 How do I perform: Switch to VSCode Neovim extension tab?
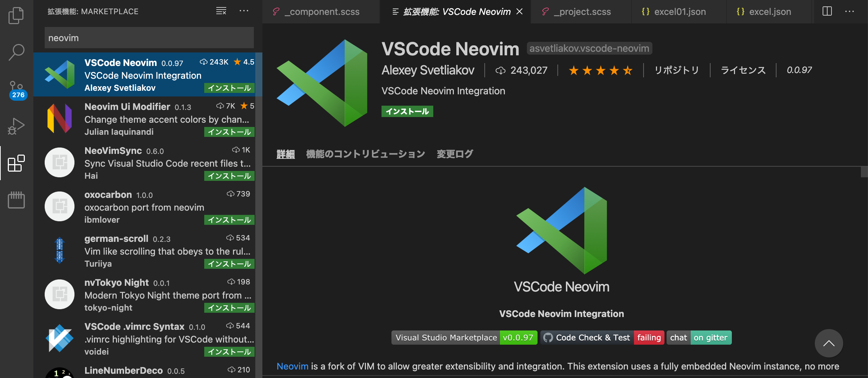[455, 12]
